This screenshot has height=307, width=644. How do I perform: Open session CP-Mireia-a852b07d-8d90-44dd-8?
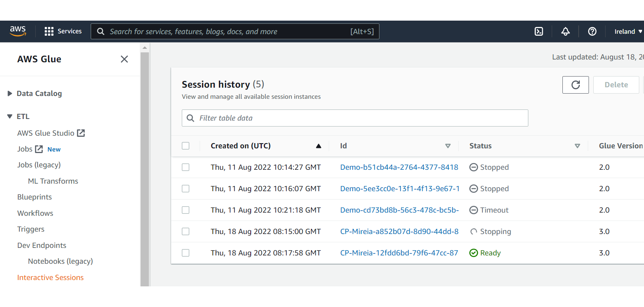400,232
